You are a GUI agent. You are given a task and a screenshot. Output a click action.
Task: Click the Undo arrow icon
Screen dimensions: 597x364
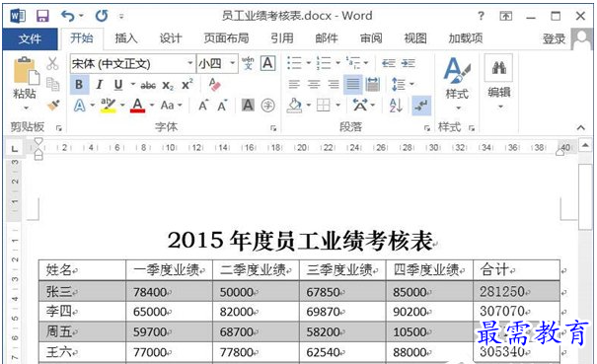68,16
